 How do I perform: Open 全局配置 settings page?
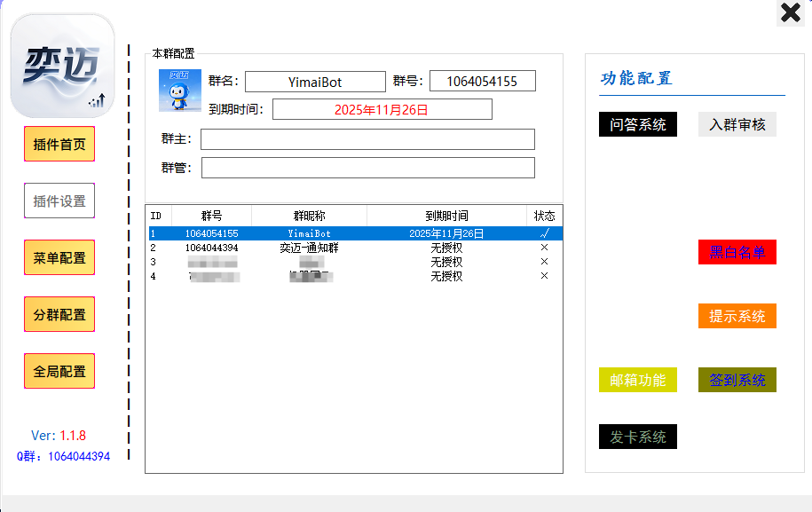coord(59,372)
